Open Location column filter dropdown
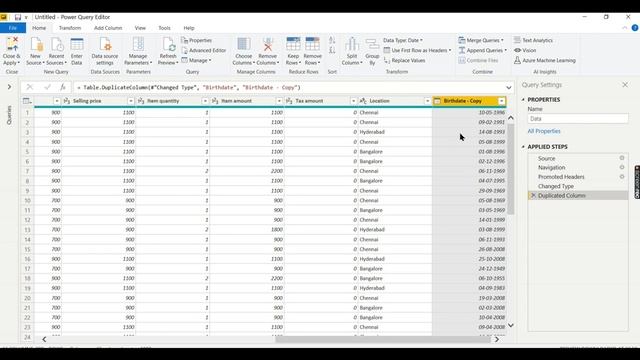The width and height of the screenshot is (640, 360). tap(427, 101)
